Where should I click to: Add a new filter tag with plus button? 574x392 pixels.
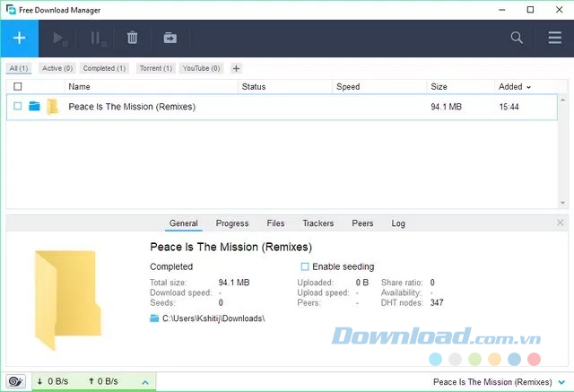236,68
